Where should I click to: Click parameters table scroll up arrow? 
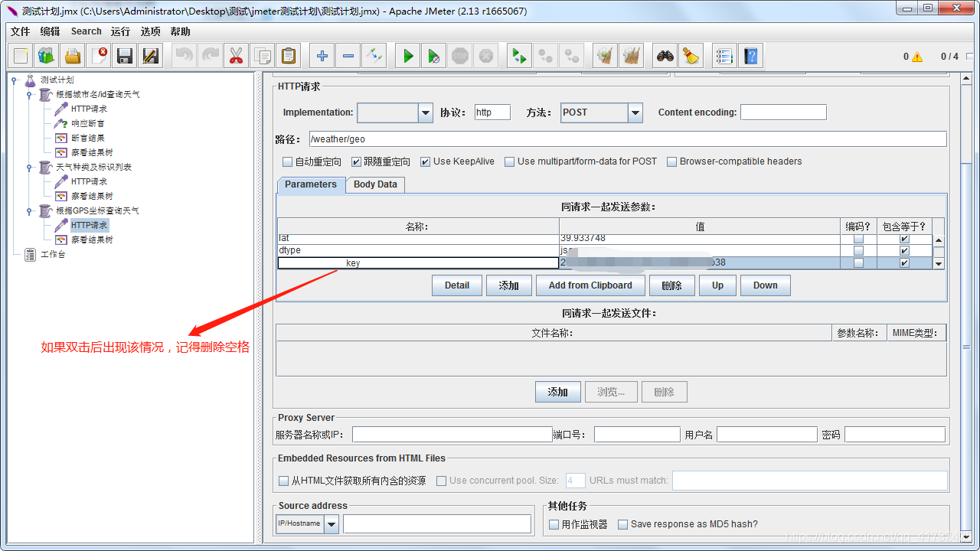pos(939,240)
